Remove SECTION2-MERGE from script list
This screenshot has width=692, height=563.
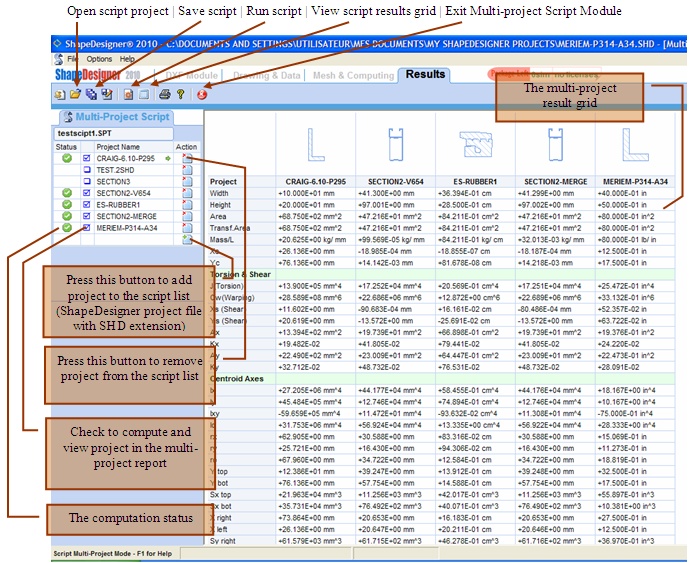[187, 216]
